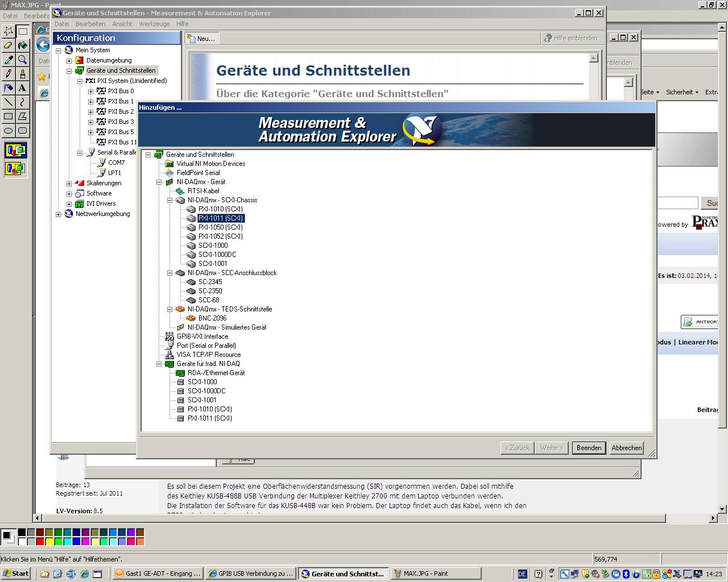The width and height of the screenshot is (728, 582).
Task: Select the SC-2345 connector block entry
Action: pyautogui.click(x=210, y=282)
